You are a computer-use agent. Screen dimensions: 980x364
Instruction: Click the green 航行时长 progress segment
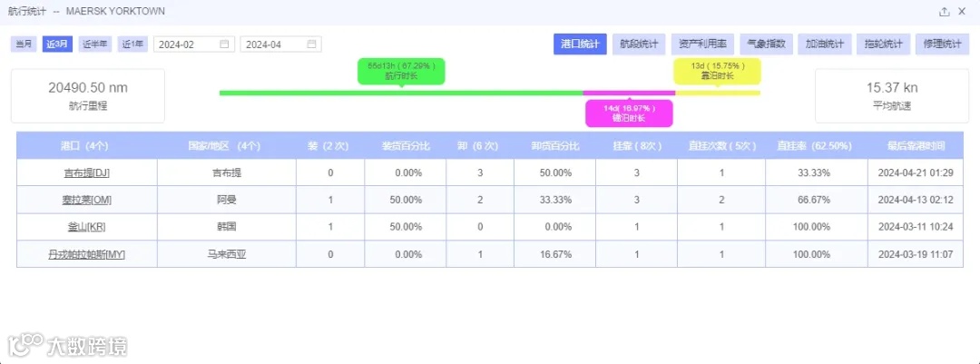(x=401, y=93)
